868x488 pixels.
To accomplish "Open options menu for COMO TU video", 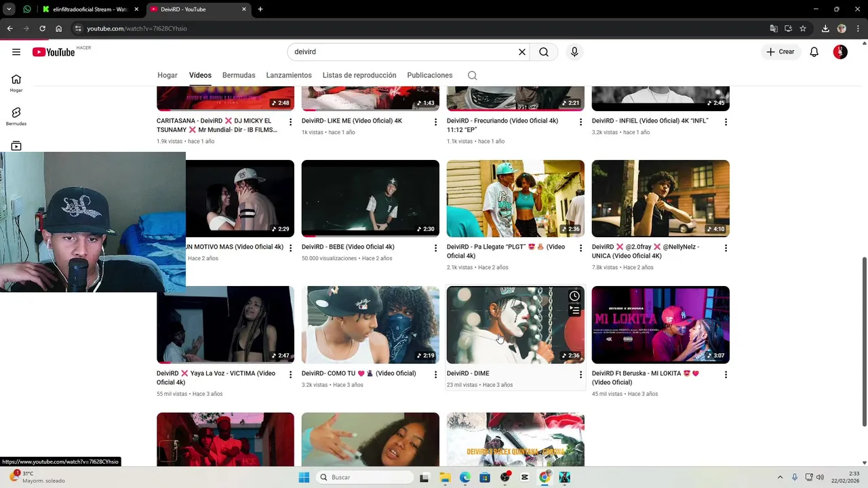I will pyautogui.click(x=435, y=374).
